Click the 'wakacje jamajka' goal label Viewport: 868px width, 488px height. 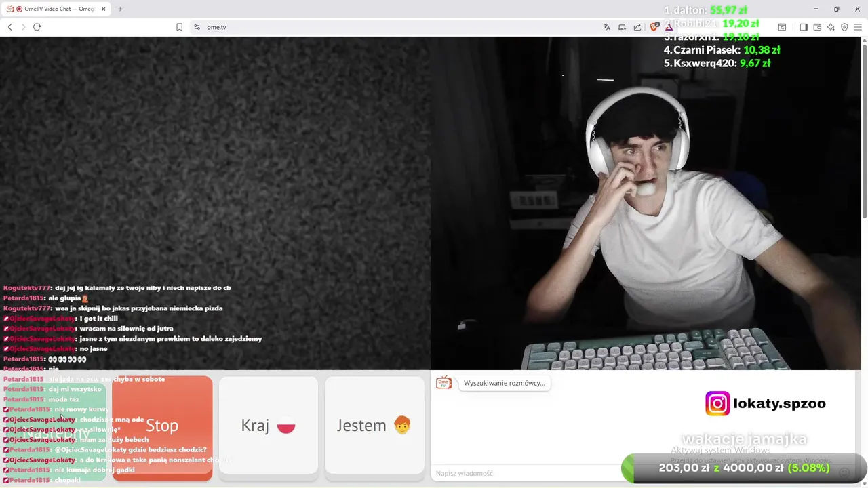pos(744,439)
